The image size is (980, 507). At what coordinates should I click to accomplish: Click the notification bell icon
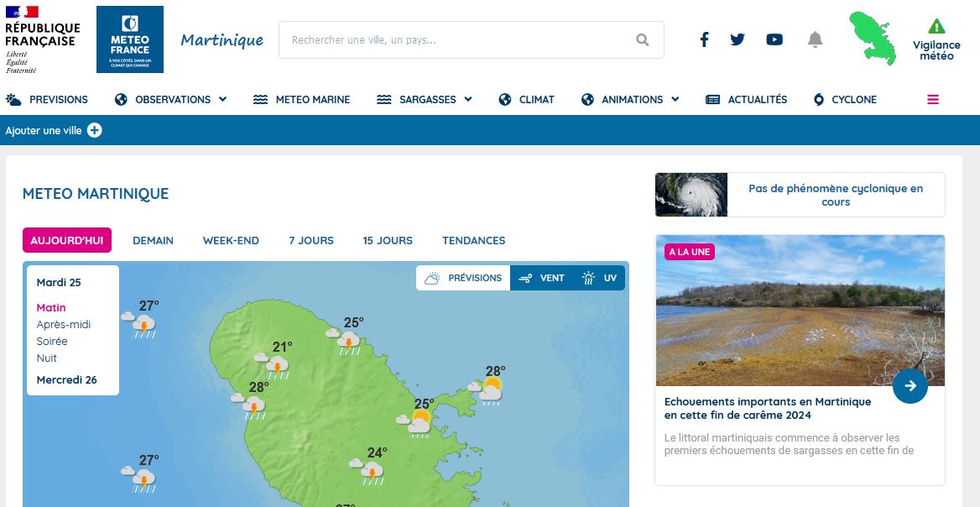pyautogui.click(x=815, y=39)
